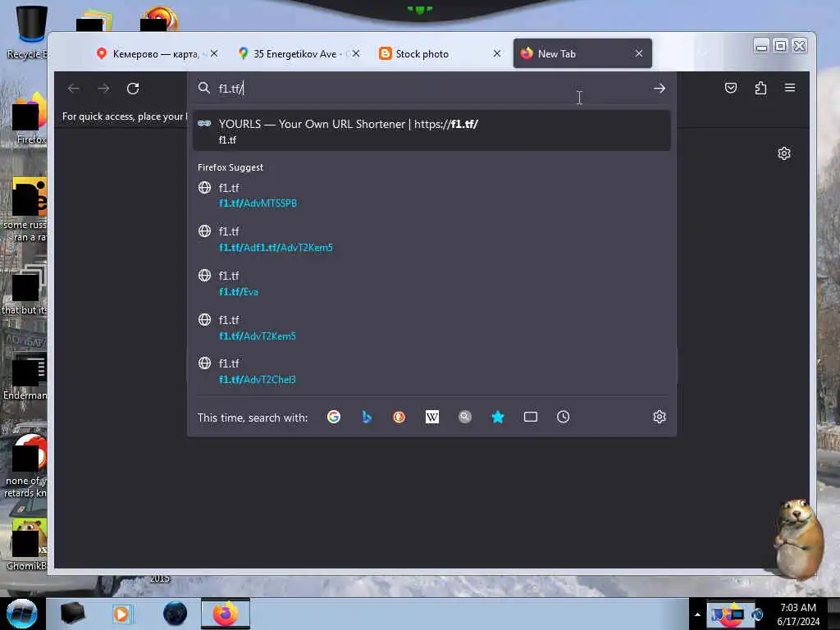Search in open Tabs icon
This screenshot has width=840, height=630.
[531, 417]
